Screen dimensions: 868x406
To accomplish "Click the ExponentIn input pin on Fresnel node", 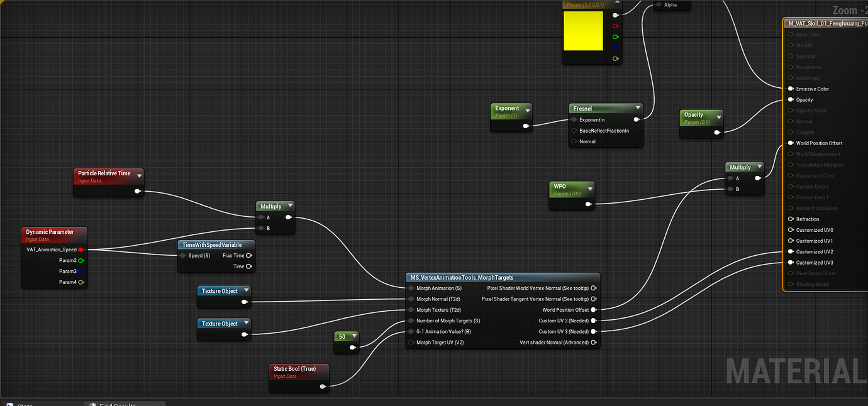I will (x=572, y=119).
